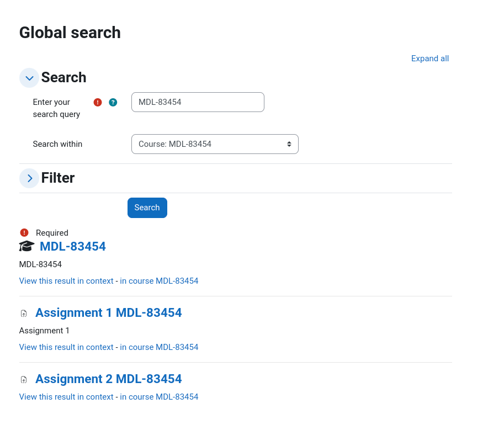View course result in context link
The height and width of the screenshot is (446, 504).
pos(66,281)
